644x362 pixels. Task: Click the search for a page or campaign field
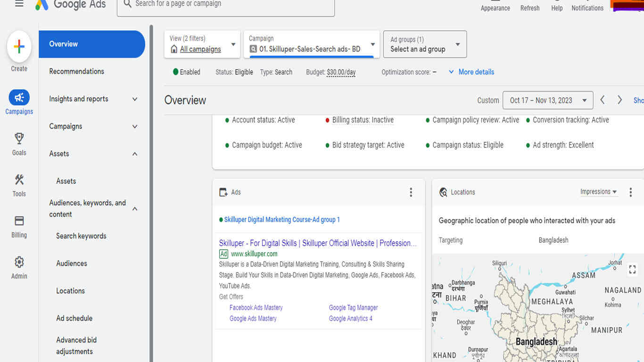[x=226, y=6]
